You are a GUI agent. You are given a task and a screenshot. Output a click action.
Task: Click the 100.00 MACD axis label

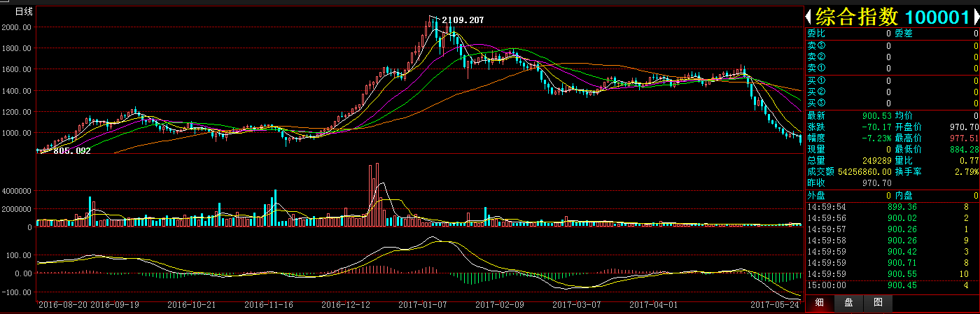pyautogui.click(x=20, y=255)
